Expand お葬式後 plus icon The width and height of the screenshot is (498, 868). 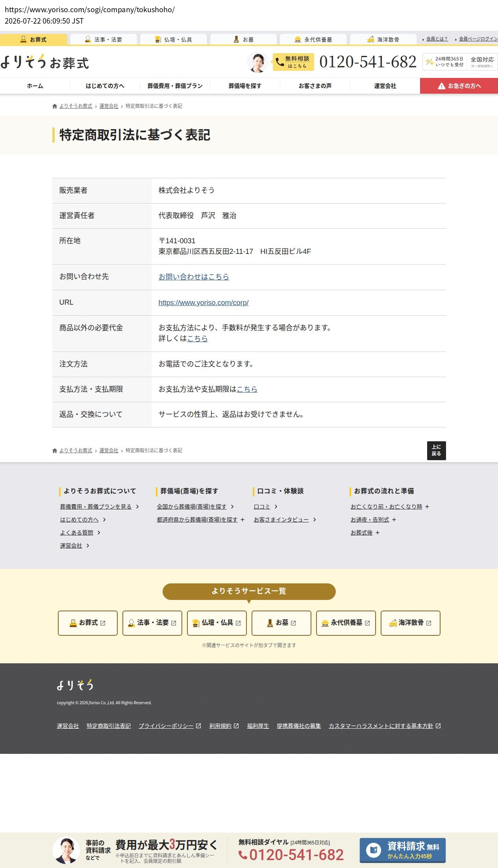coord(378,533)
